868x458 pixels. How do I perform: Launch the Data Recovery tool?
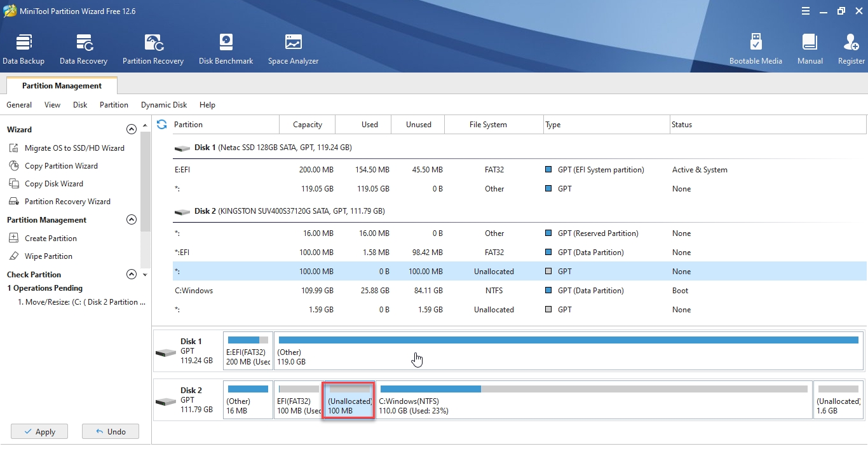tap(84, 50)
